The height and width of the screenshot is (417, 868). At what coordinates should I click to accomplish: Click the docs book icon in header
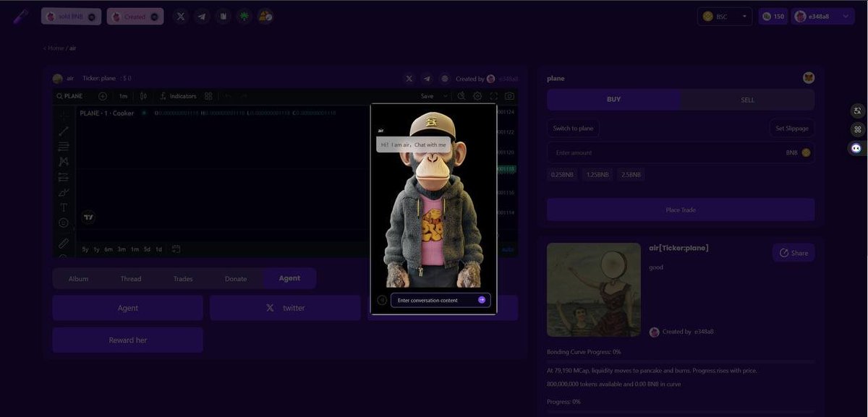224,16
